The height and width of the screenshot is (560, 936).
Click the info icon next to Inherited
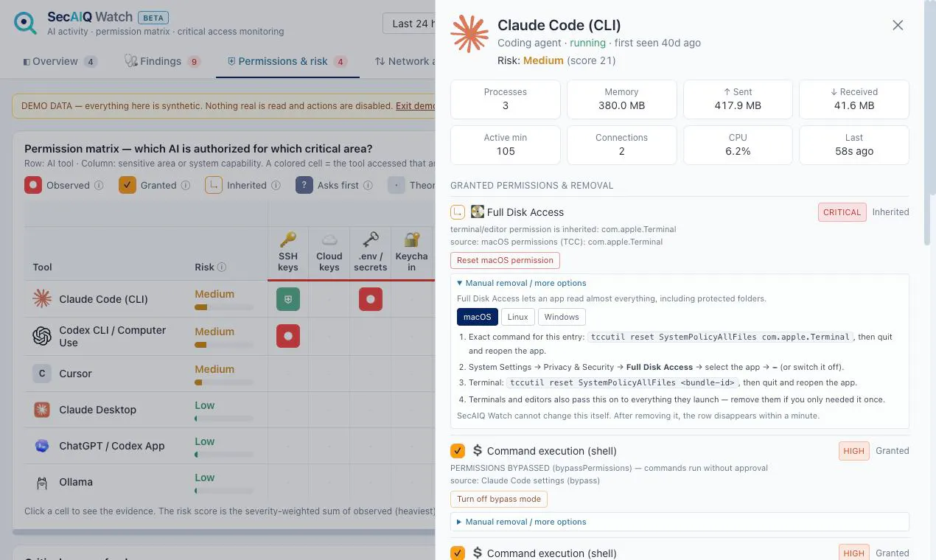click(x=276, y=186)
